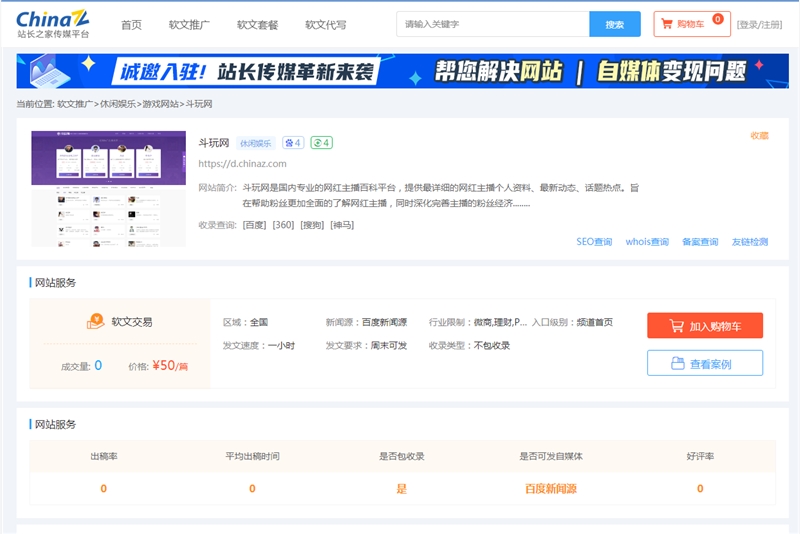Click 入口级别：频道首页 text

click(x=572, y=322)
